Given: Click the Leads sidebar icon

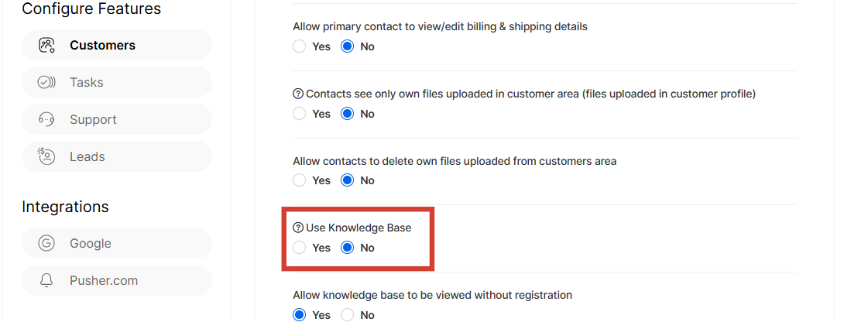Looking at the screenshot, I should 46,156.
